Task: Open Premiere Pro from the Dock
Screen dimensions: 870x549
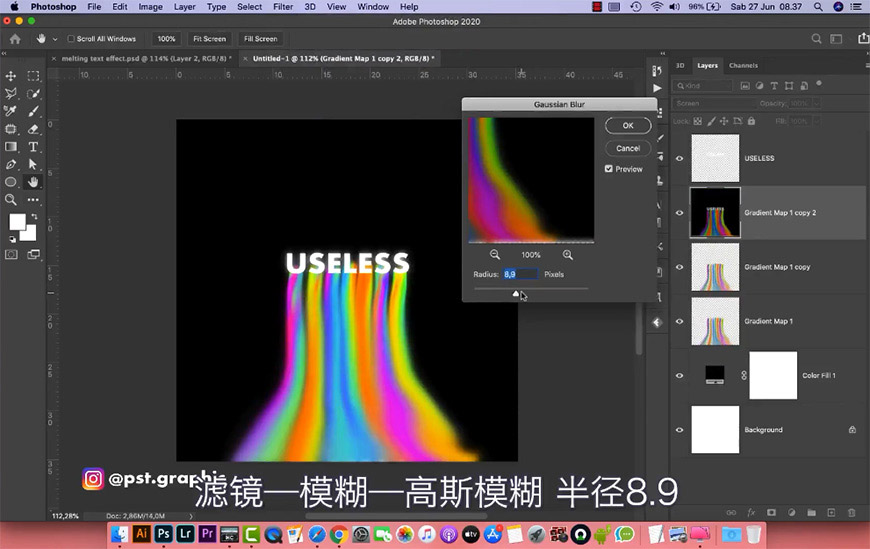Action: pos(208,535)
